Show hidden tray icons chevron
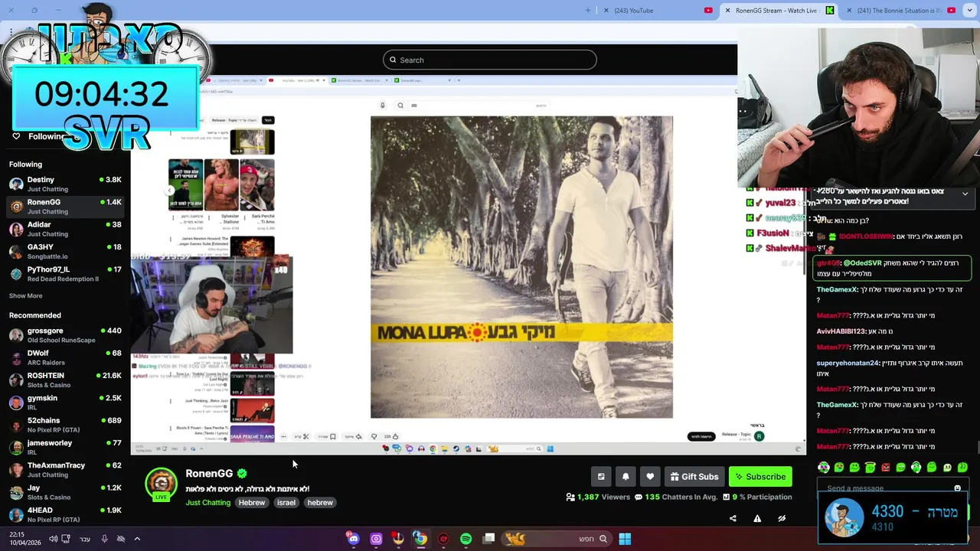The image size is (980, 551). (x=137, y=539)
